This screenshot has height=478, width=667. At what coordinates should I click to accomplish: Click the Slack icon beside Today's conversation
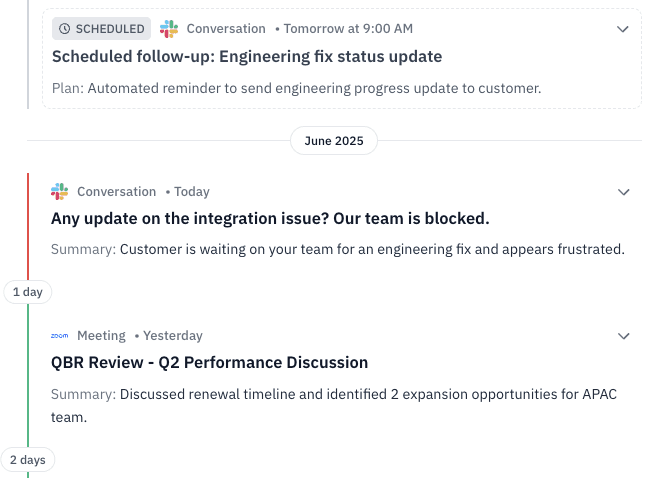tap(60, 191)
